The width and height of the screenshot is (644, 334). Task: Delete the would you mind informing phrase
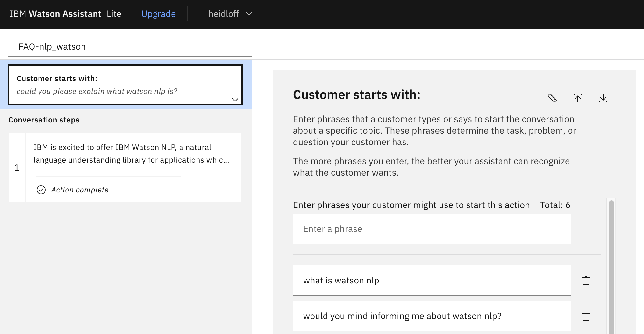tap(586, 316)
